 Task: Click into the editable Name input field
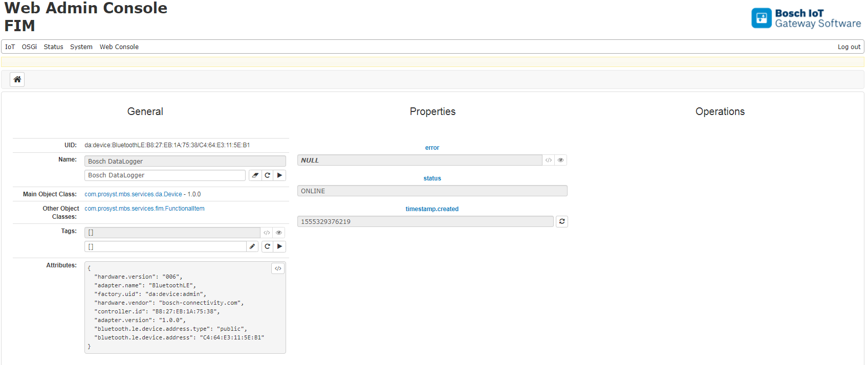click(165, 175)
